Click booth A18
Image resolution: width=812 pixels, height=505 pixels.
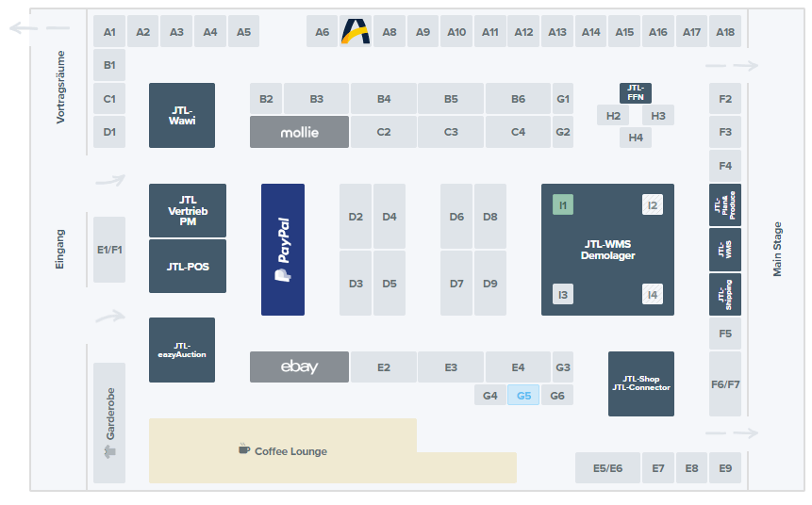(x=725, y=32)
